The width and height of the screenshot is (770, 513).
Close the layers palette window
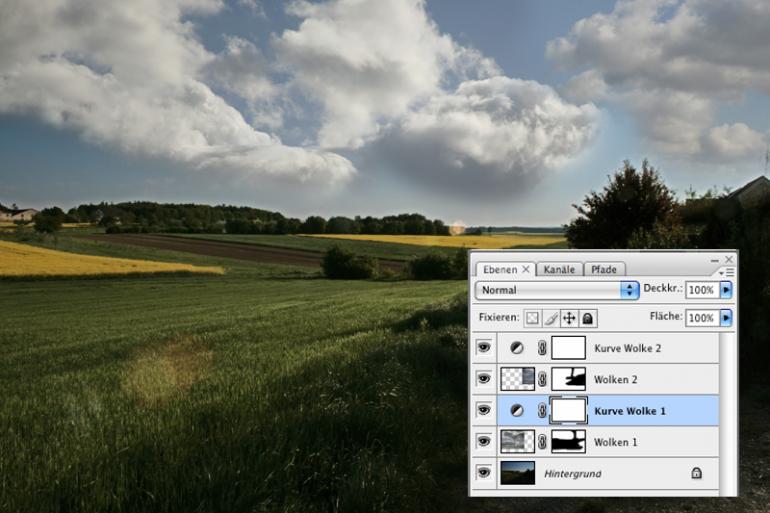[x=729, y=259]
